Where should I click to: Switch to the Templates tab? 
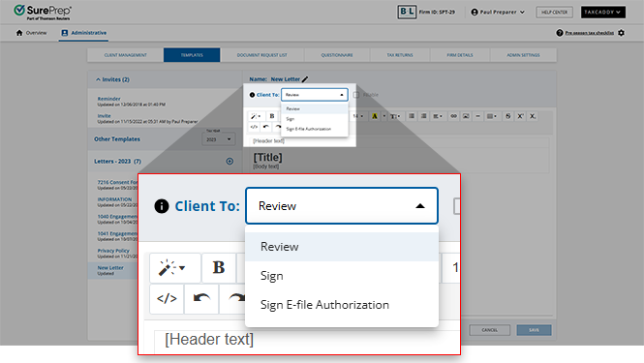click(192, 55)
